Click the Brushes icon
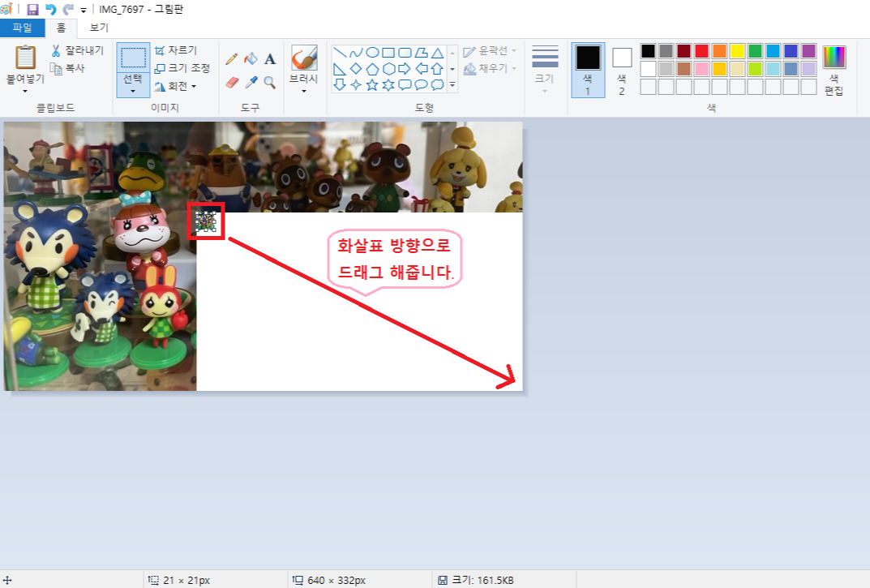The width and height of the screenshot is (870, 588). (x=304, y=58)
